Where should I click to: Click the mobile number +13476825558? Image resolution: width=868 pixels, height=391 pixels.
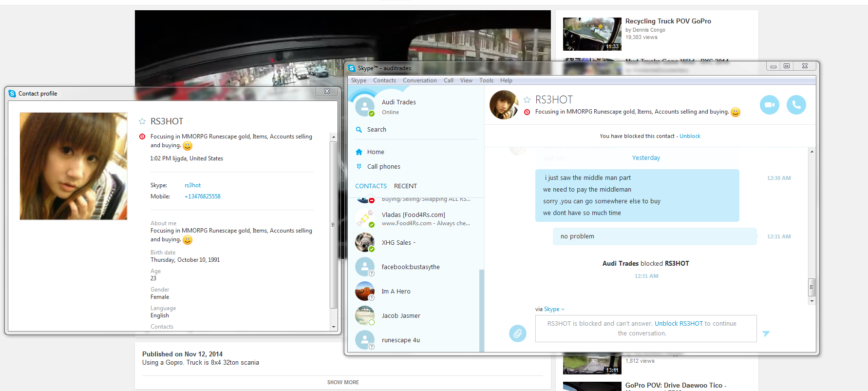tap(203, 196)
